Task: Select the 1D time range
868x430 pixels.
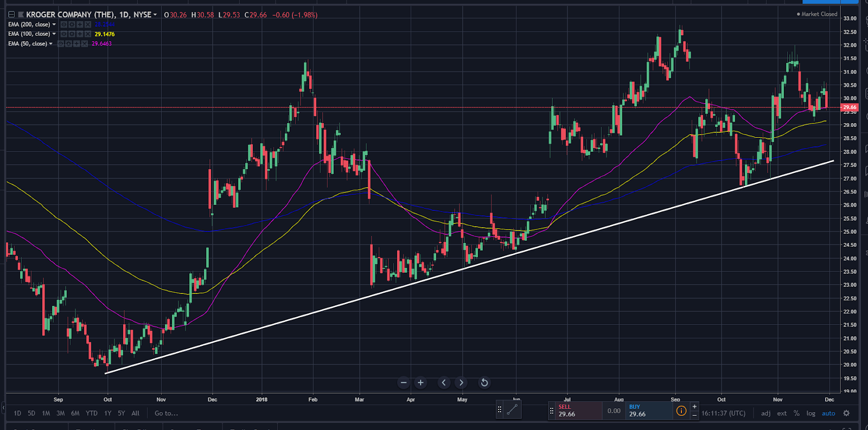Action: coord(17,413)
